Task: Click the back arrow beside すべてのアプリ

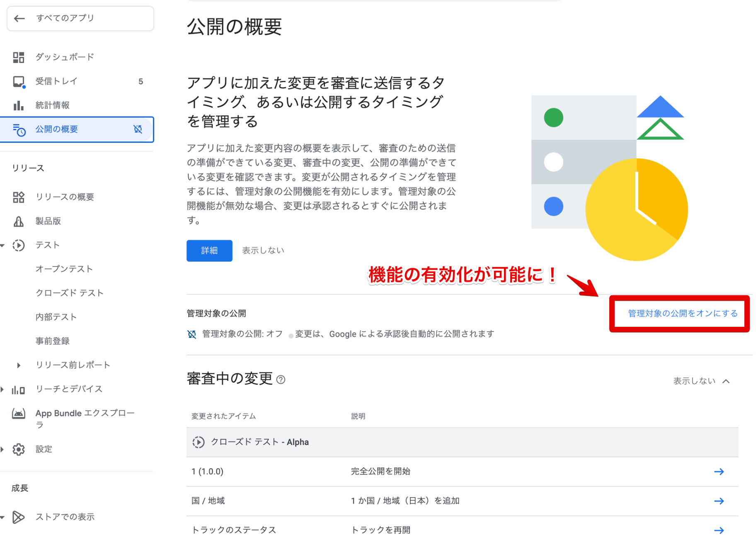Action: coord(19,18)
